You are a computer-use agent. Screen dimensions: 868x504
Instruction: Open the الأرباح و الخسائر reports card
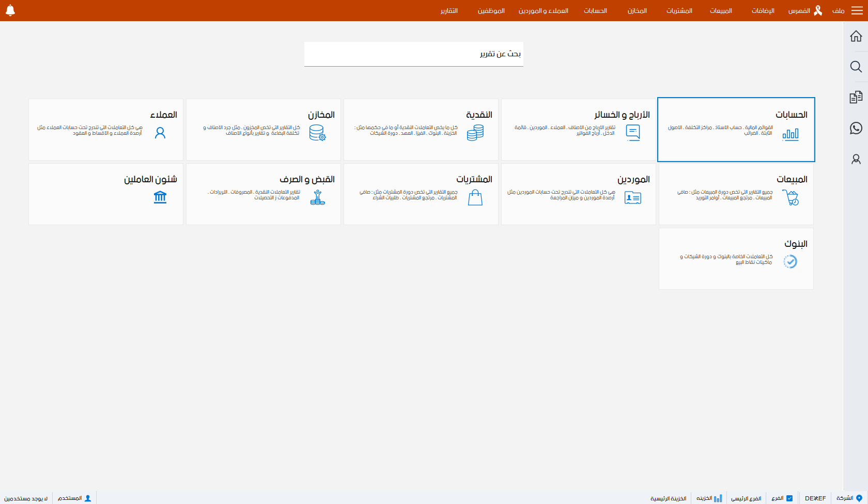click(579, 130)
